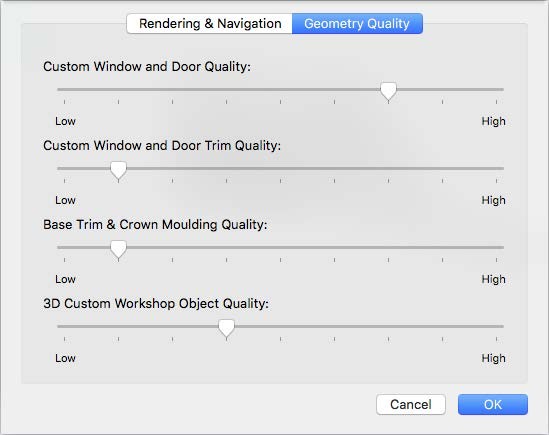Click the Low label under Custom Window and Door Quality
This screenshot has width=549, height=435.
[x=65, y=121]
